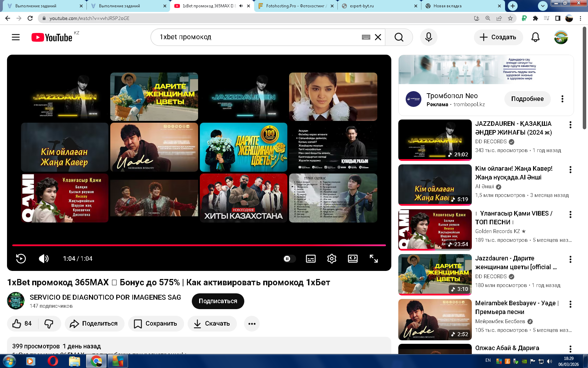Mute the 1xBet tab via its speaker icon

coord(241,6)
